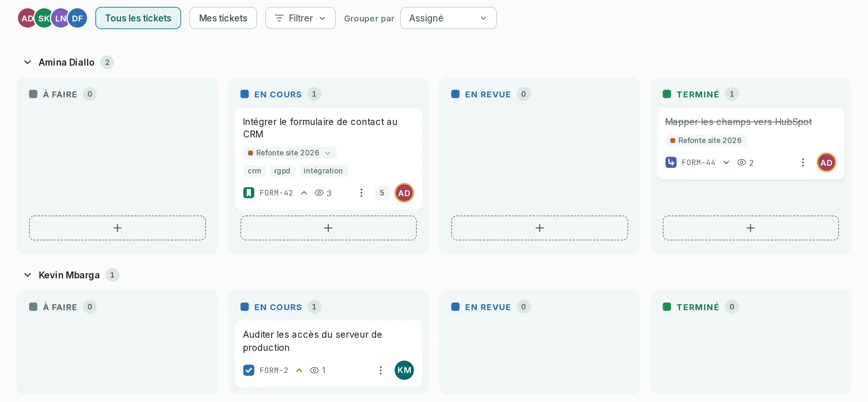This screenshot has height=402, width=868.
Task: Click the SK user avatar filter
Action: tap(44, 18)
